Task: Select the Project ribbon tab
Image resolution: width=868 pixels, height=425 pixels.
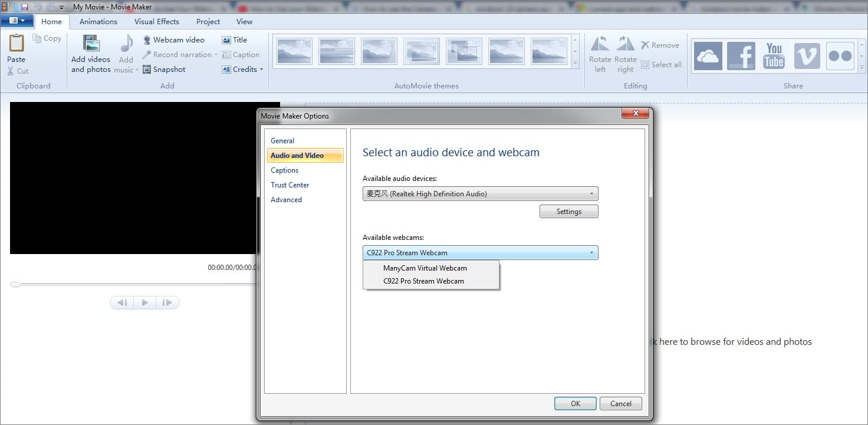Action: coord(208,22)
